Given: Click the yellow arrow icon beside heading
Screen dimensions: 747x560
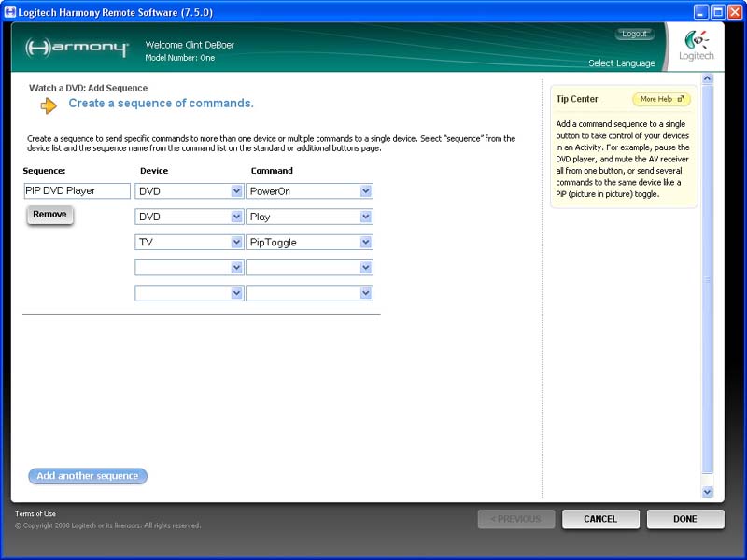Looking at the screenshot, I should (49, 105).
